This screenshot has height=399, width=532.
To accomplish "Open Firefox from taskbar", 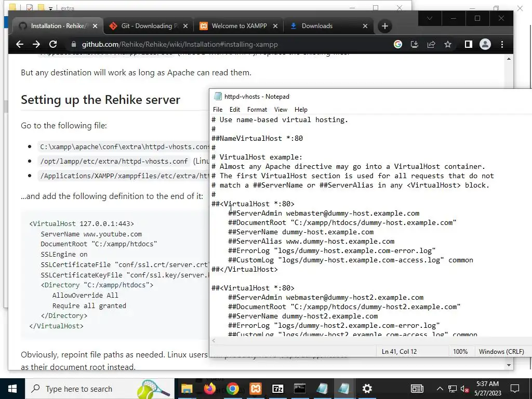I will coord(210,389).
